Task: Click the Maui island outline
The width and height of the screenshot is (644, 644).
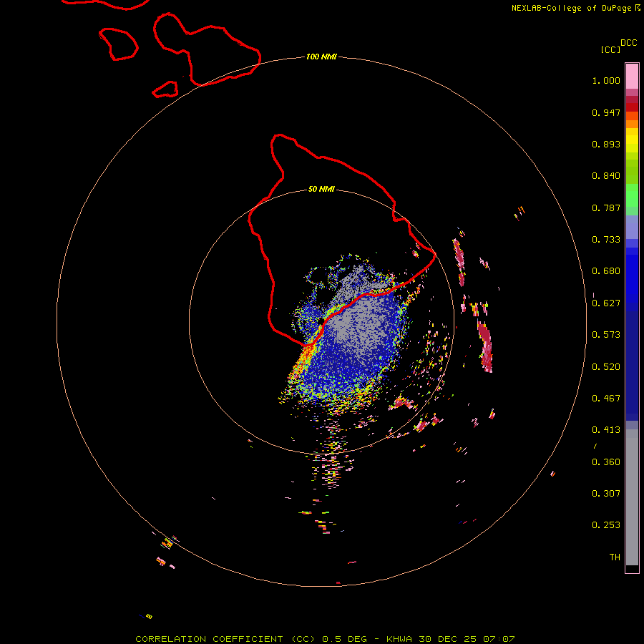Action: point(207,49)
